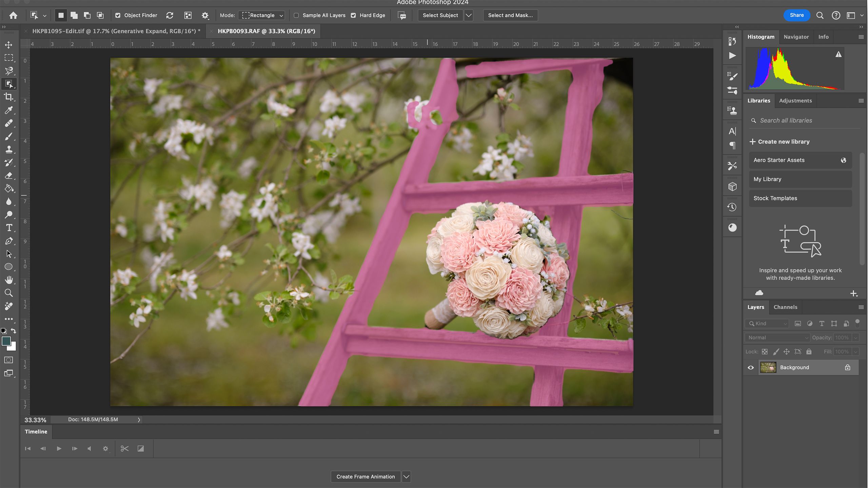This screenshot has width=868, height=488.
Task: Switch to the Channels tab
Action: click(x=785, y=307)
